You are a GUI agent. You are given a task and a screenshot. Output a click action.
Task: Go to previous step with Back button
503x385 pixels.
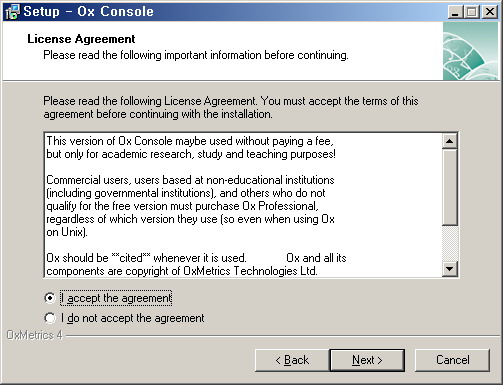pos(292,360)
